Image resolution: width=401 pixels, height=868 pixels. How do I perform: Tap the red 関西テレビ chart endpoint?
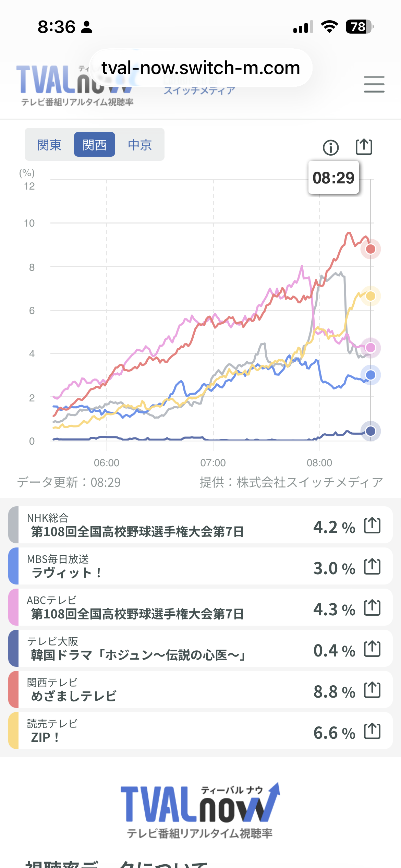pyautogui.click(x=370, y=249)
